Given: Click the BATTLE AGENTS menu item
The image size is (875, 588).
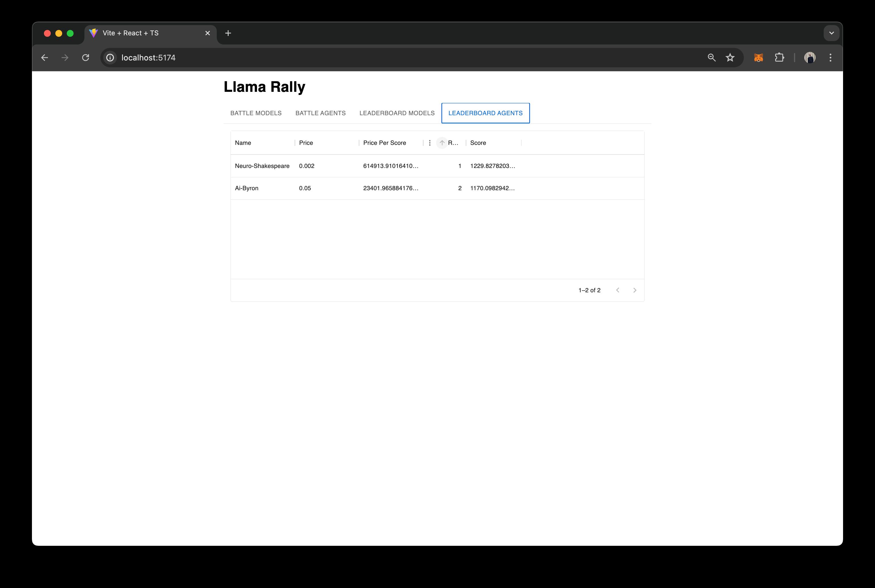Looking at the screenshot, I should click(320, 113).
